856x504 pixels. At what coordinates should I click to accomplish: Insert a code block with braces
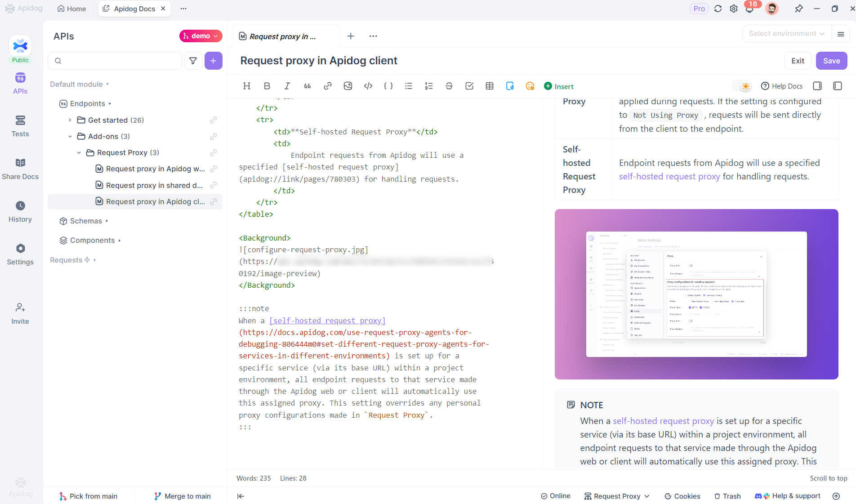[388, 86]
